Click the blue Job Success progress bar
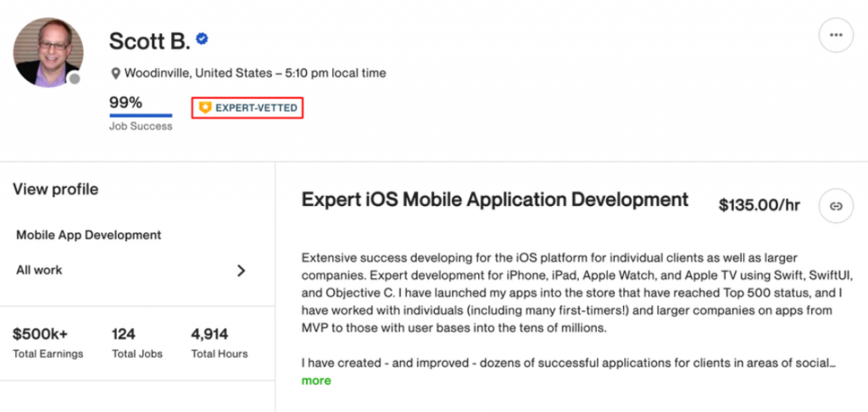This screenshot has width=868, height=412. click(141, 116)
